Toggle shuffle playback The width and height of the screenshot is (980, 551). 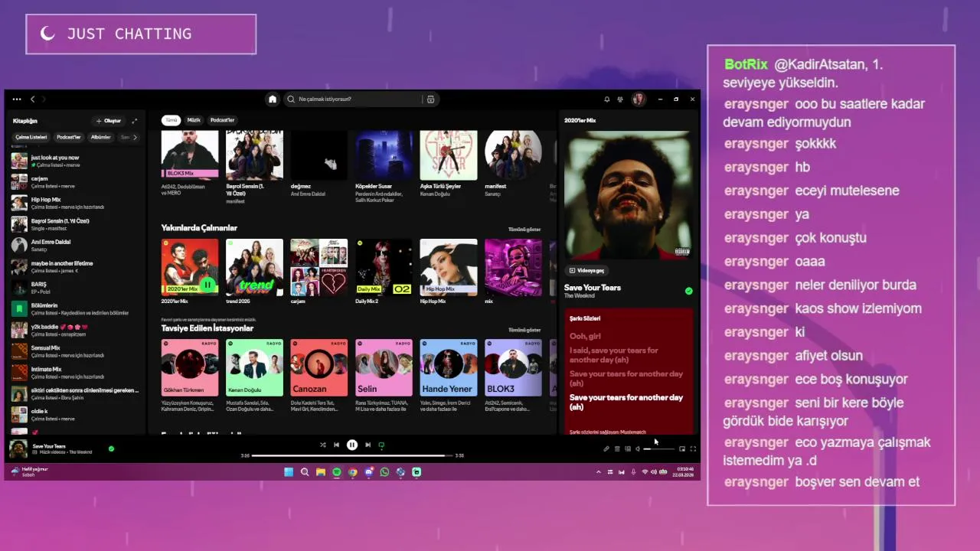click(x=322, y=445)
